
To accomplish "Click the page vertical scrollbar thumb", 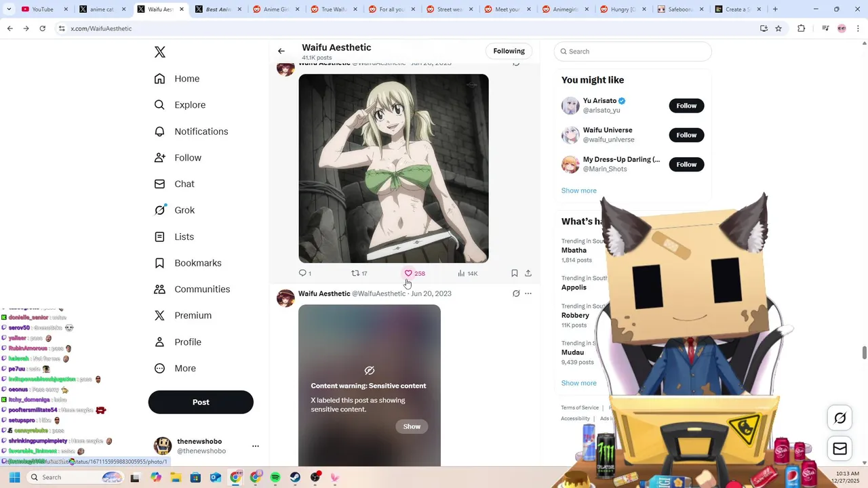I will tap(864, 352).
